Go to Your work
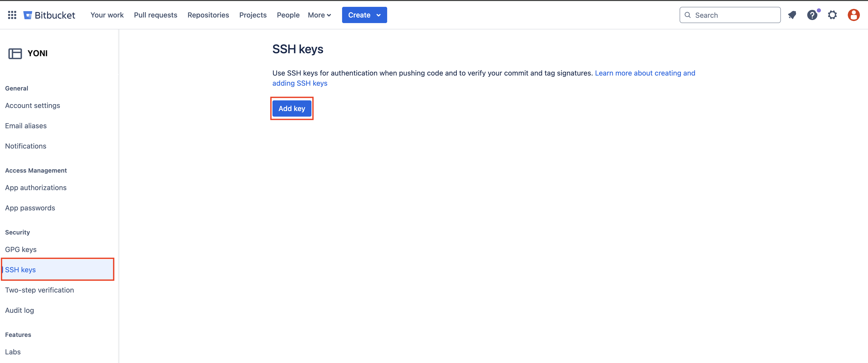 tap(107, 15)
